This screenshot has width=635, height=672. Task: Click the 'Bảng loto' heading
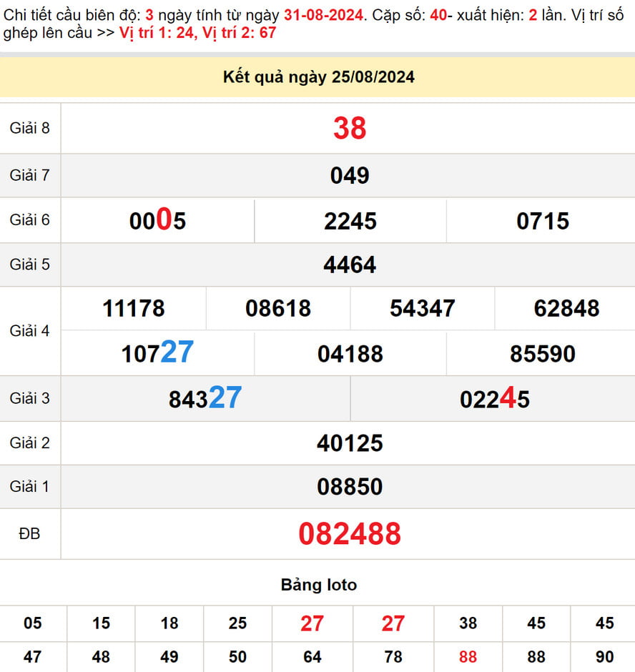pyautogui.click(x=318, y=585)
